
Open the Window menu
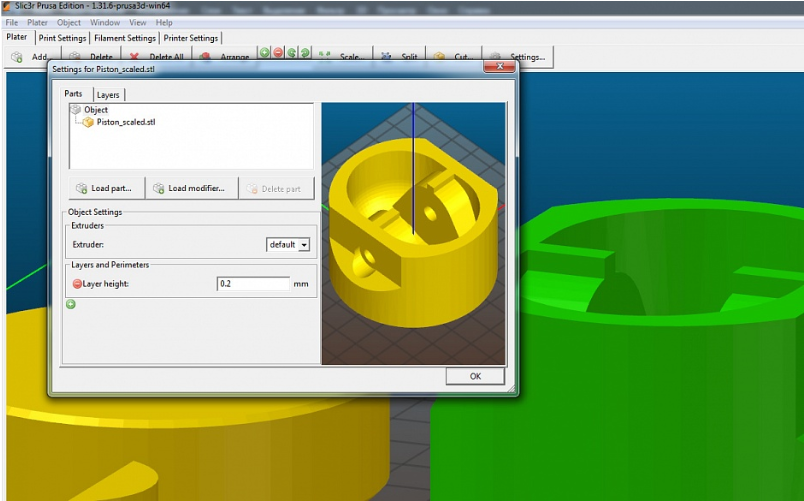tap(105, 23)
